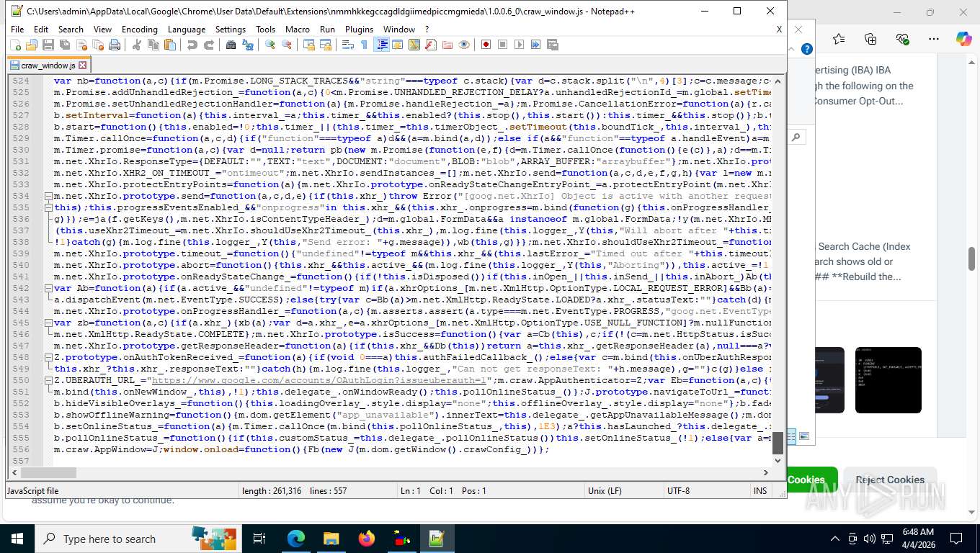
Task: Click the Edge favorites star icon
Action: coord(839,39)
